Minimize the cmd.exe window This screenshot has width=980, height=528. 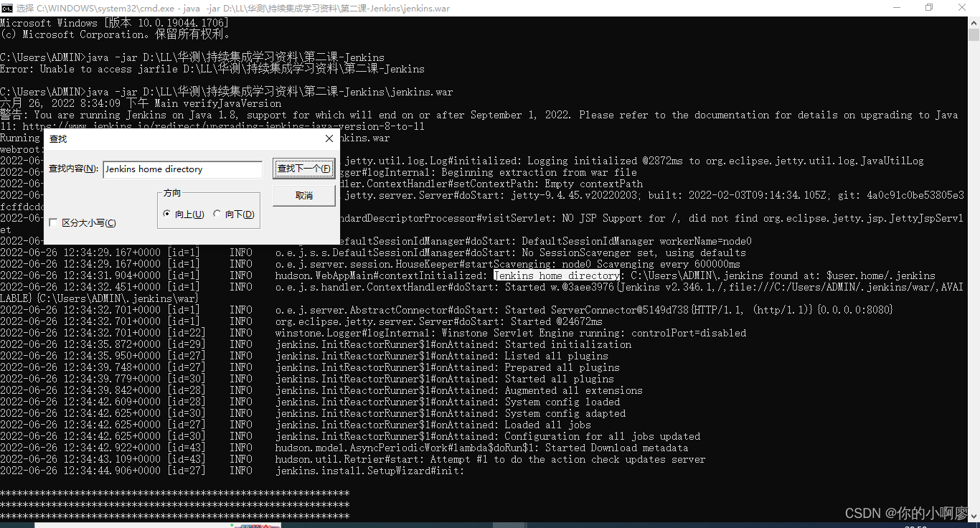coord(897,7)
